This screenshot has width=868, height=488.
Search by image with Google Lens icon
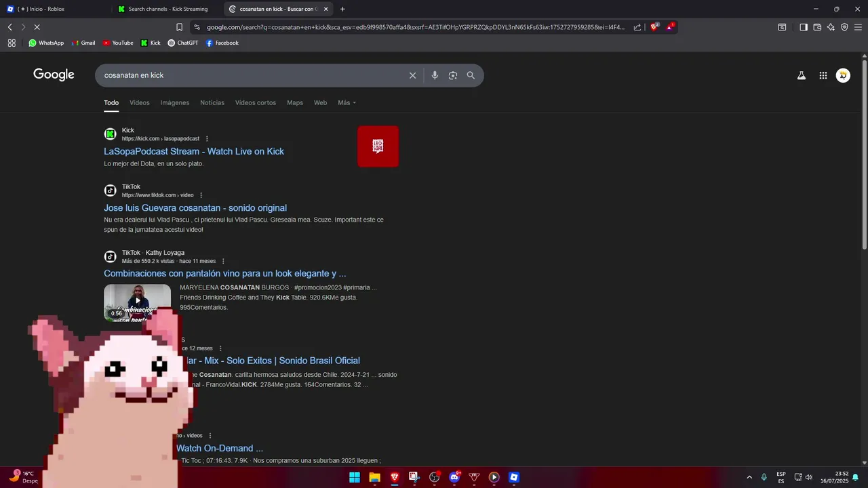tap(453, 75)
